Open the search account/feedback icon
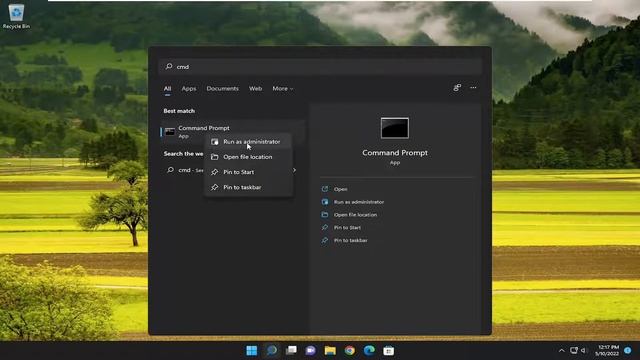Viewport: 640px width, 360px height. tap(457, 88)
